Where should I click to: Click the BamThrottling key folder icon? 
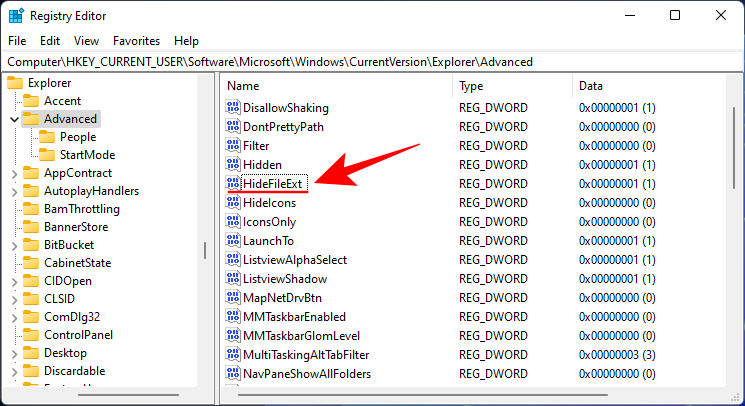click(x=31, y=209)
